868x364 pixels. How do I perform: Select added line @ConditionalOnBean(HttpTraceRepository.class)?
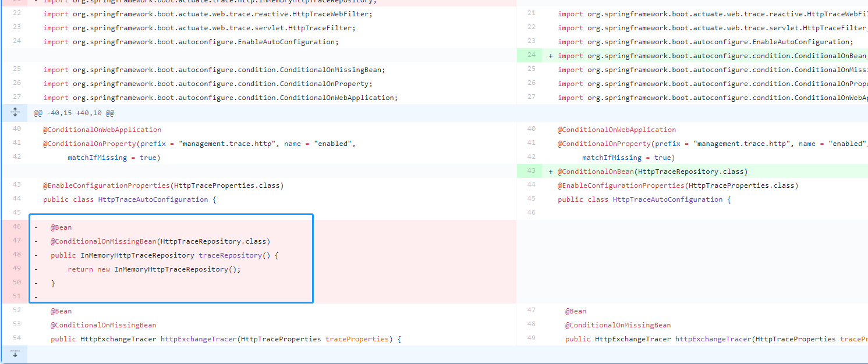coord(653,172)
